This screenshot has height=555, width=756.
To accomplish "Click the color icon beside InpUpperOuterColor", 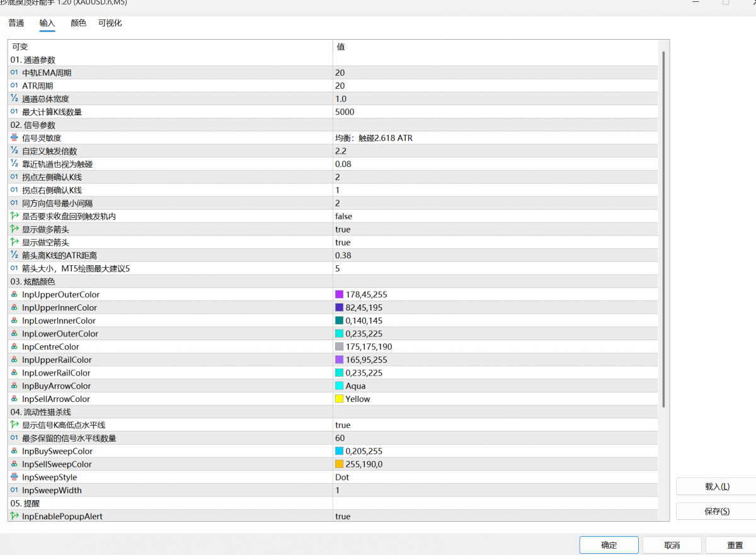I will tap(14, 294).
